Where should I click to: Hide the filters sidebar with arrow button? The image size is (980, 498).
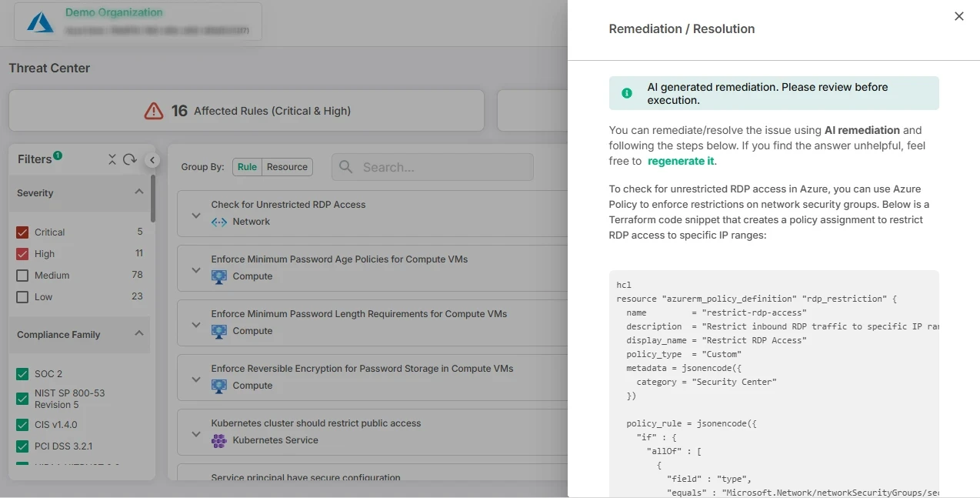152,160
